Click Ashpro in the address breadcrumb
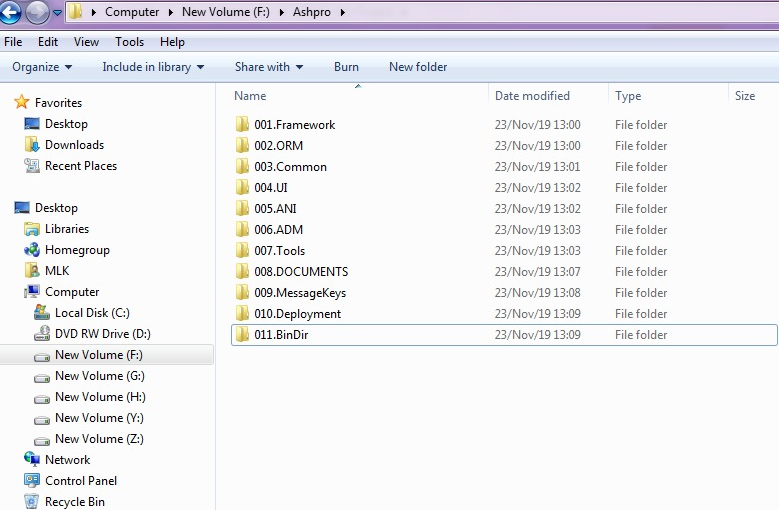The height and width of the screenshot is (510, 779). pos(312,12)
